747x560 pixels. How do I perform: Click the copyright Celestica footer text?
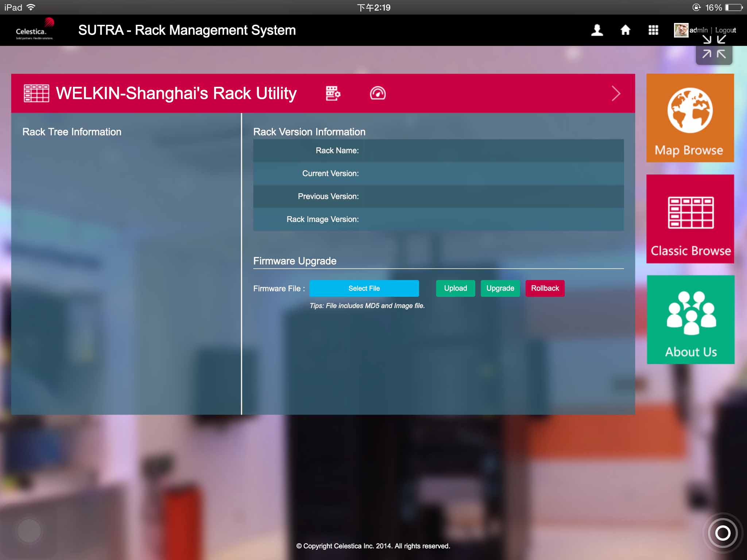373,546
